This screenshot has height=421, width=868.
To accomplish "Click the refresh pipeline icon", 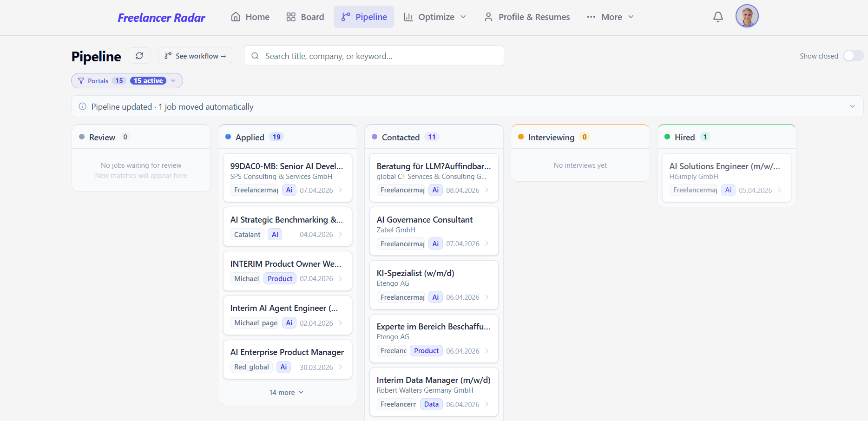I will (x=139, y=56).
